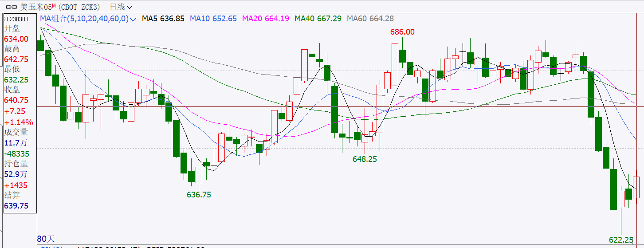Click the 80天 range label

(x=45, y=238)
